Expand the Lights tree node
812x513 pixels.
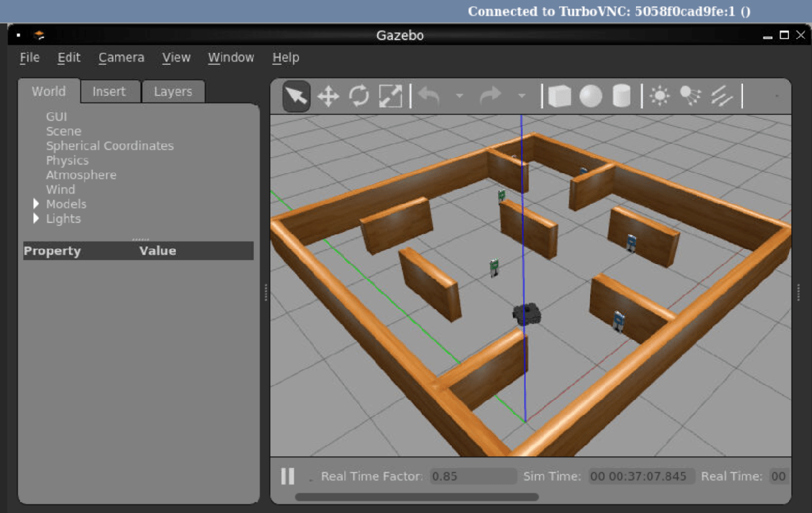(37, 219)
